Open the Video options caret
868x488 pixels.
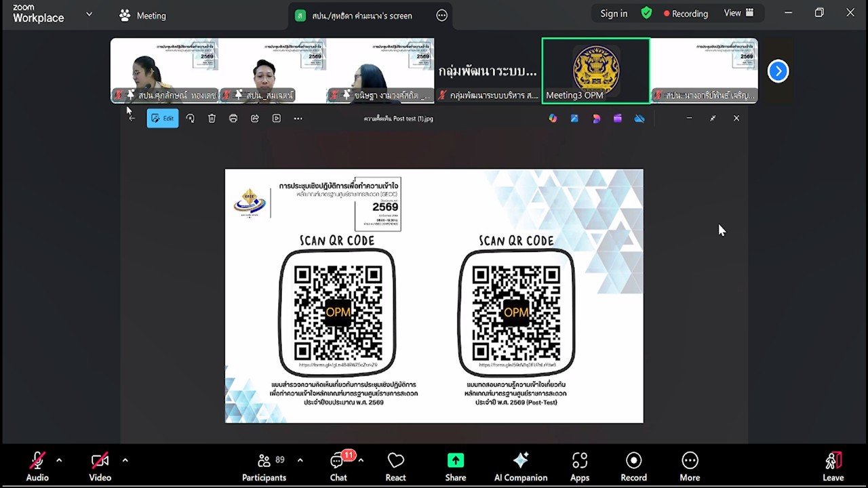125,460
